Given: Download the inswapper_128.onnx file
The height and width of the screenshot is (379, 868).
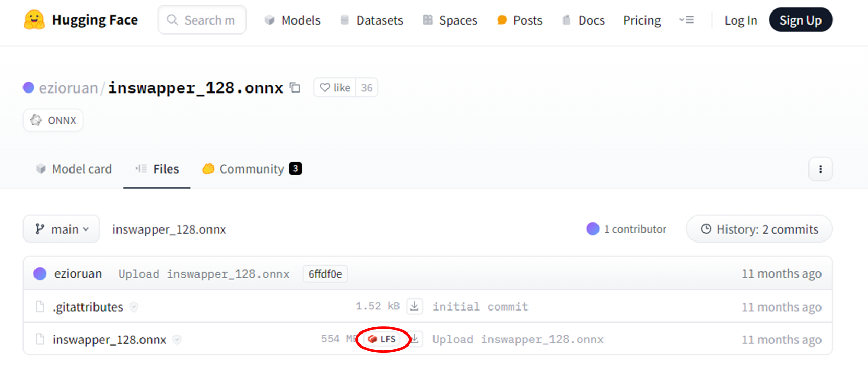Looking at the screenshot, I should click(x=415, y=339).
